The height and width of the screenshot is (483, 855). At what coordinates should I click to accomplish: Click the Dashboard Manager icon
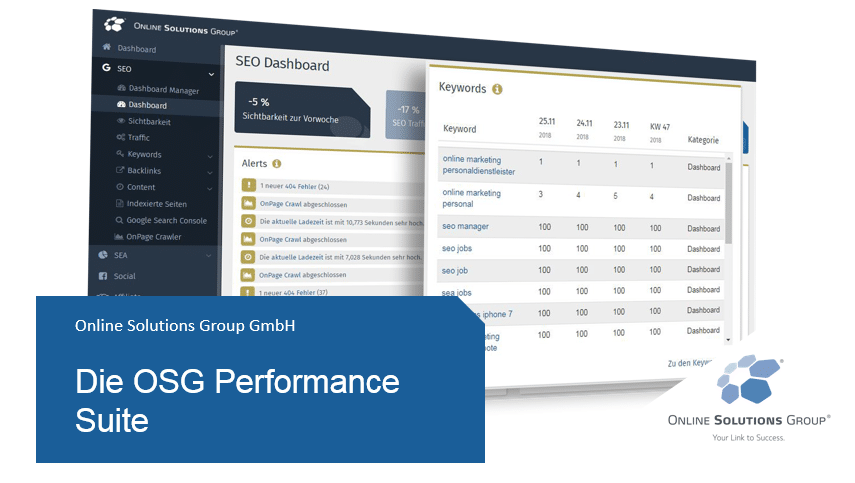click(x=122, y=87)
